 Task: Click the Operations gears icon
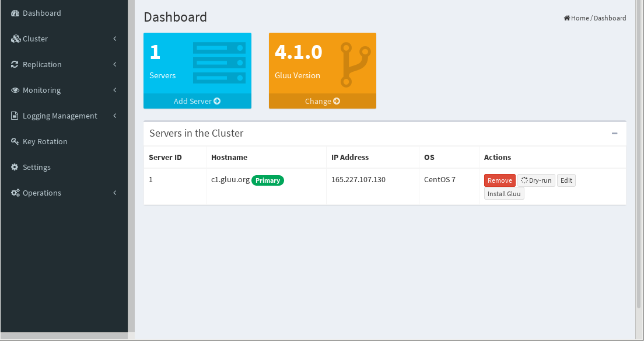[x=16, y=193]
